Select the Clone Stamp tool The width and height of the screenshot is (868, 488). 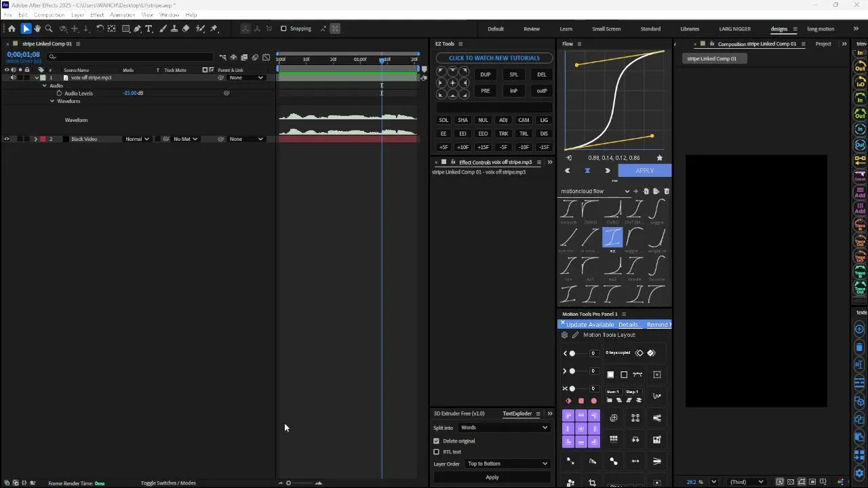pyautogui.click(x=174, y=28)
